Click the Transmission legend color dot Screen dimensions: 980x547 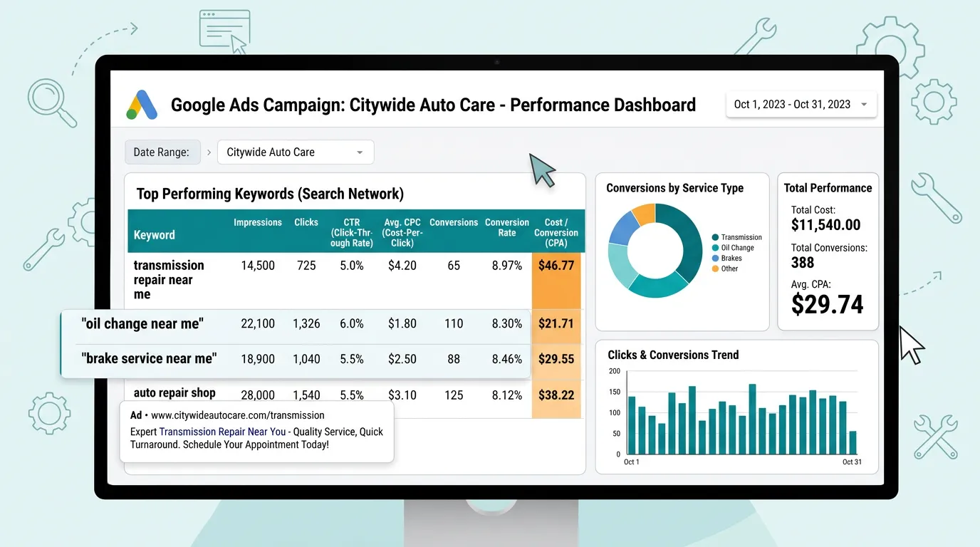715,237
